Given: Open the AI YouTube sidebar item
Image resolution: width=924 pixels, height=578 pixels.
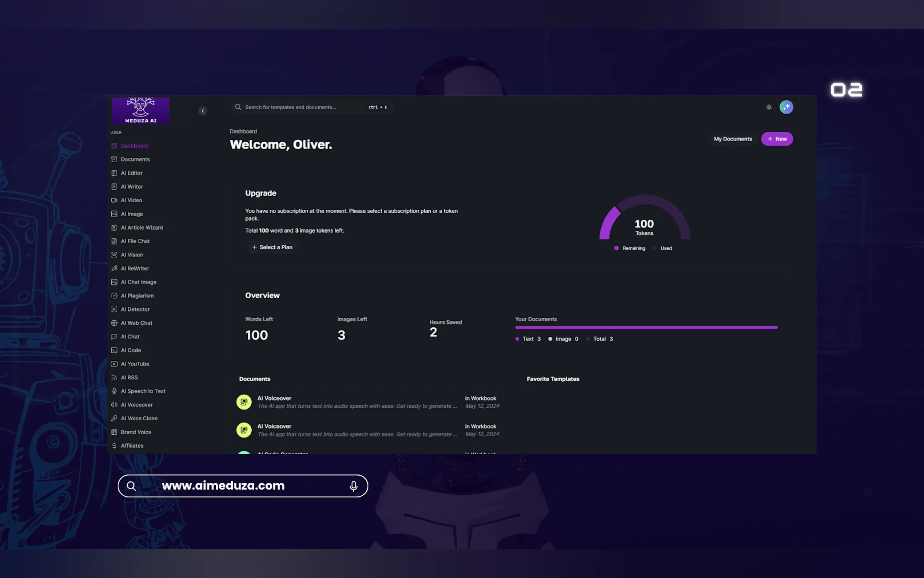Looking at the screenshot, I should coord(135,364).
